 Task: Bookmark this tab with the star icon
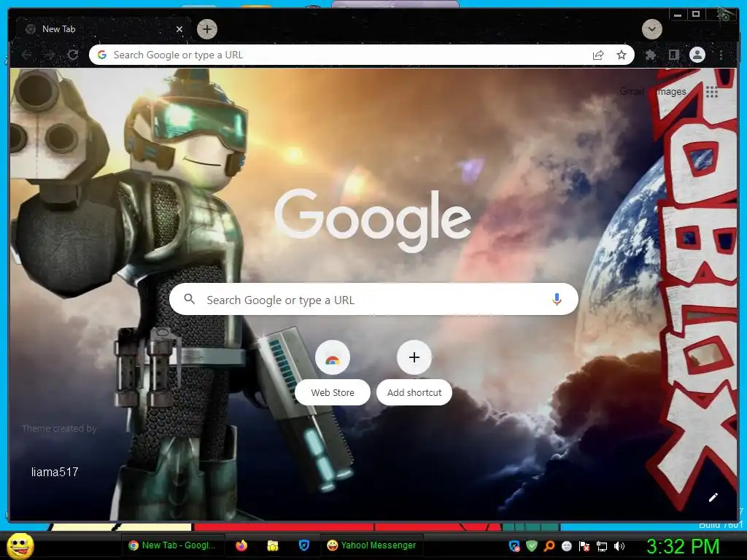coord(622,55)
